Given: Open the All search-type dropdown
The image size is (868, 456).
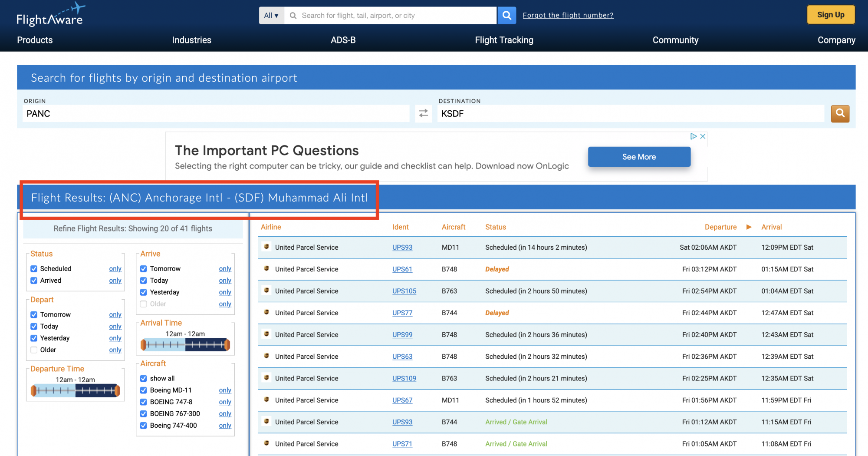Looking at the screenshot, I should point(271,15).
